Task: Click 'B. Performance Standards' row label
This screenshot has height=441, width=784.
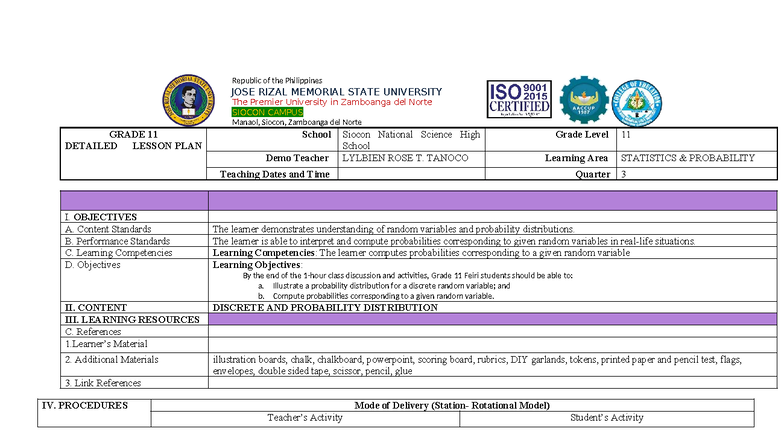Action: 117,241
